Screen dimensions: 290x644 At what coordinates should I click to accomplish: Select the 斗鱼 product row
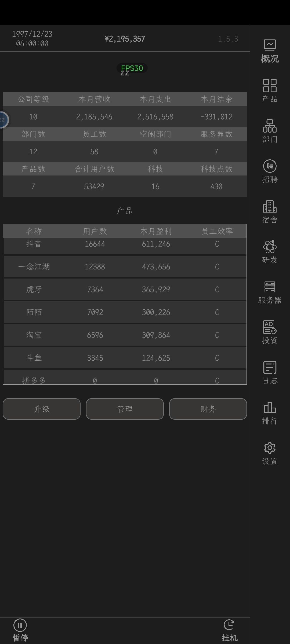(125, 358)
